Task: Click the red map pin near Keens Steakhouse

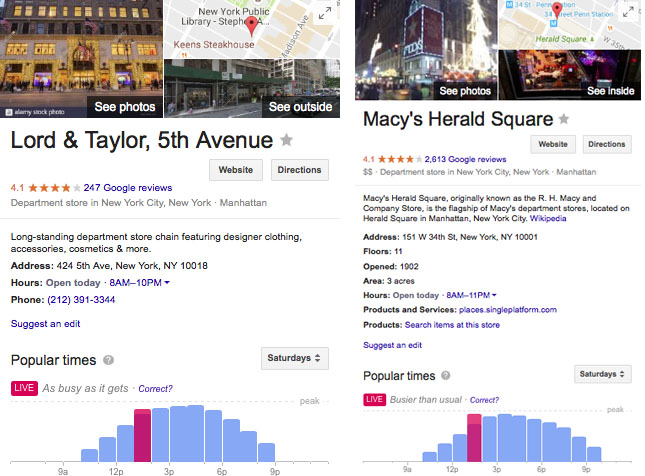Action: [x=252, y=26]
